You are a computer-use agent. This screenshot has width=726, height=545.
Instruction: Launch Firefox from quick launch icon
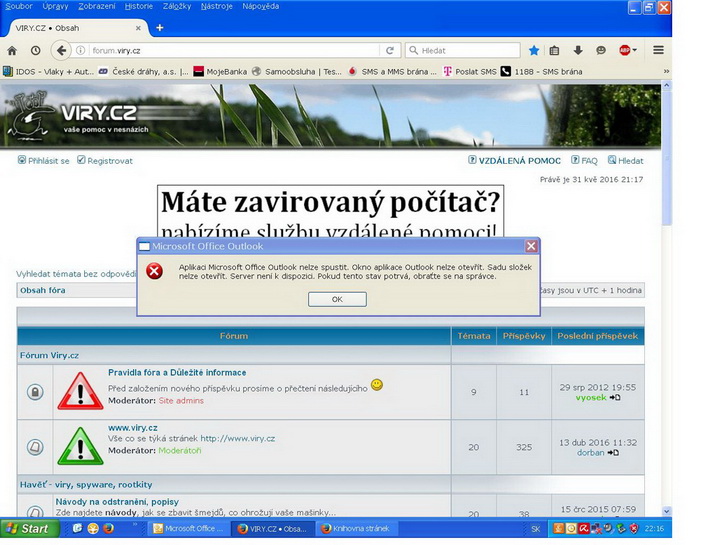(108, 528)
